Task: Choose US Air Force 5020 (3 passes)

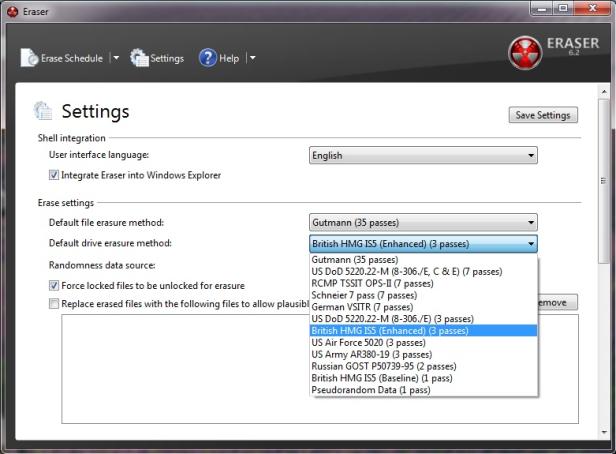Action: coord(424,342)
